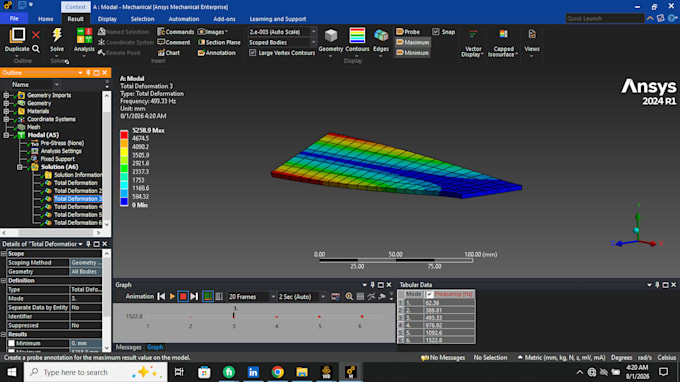Image resolution: width=680 pixels, height=382 pixels.
Task: Switch to the Display ribbon tab
Action: coord(107,19)
